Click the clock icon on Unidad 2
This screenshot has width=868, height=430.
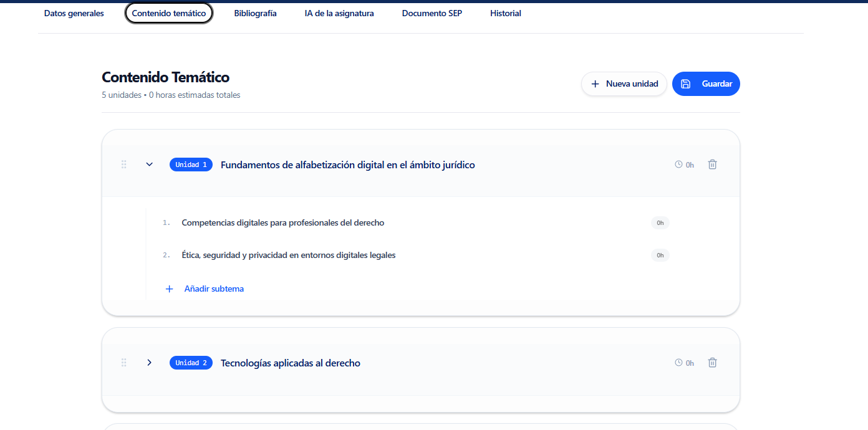678,363
